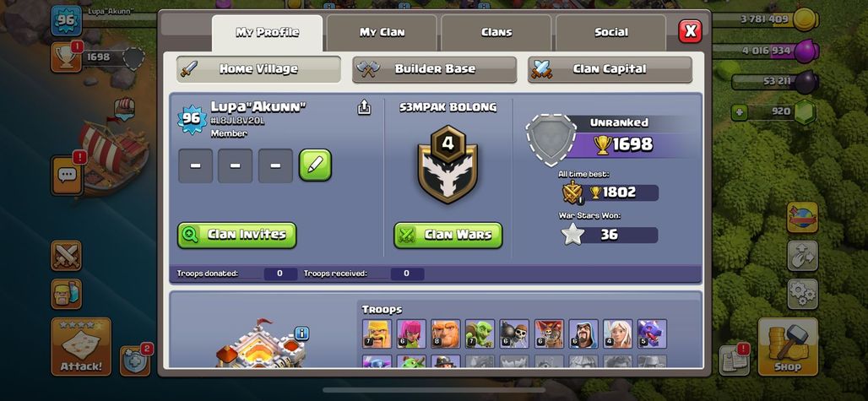
Task: Open the chat speech bubble icon
Action: pos(67,176)
